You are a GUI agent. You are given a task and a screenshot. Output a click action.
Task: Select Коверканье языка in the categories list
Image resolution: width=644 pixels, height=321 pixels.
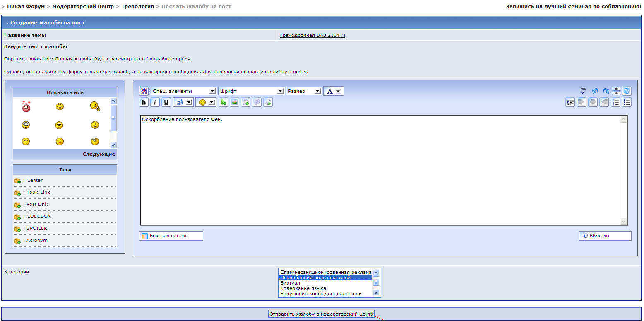(303, 288)
